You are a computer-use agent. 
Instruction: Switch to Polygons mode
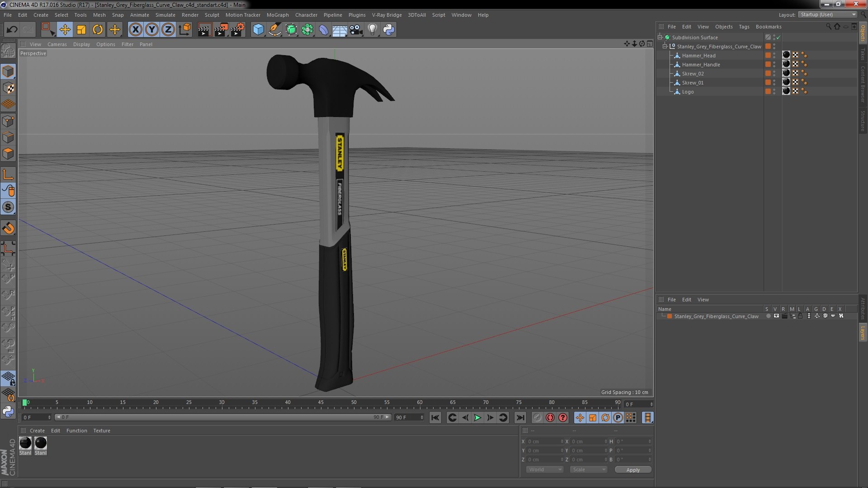(x=8, y=154)
